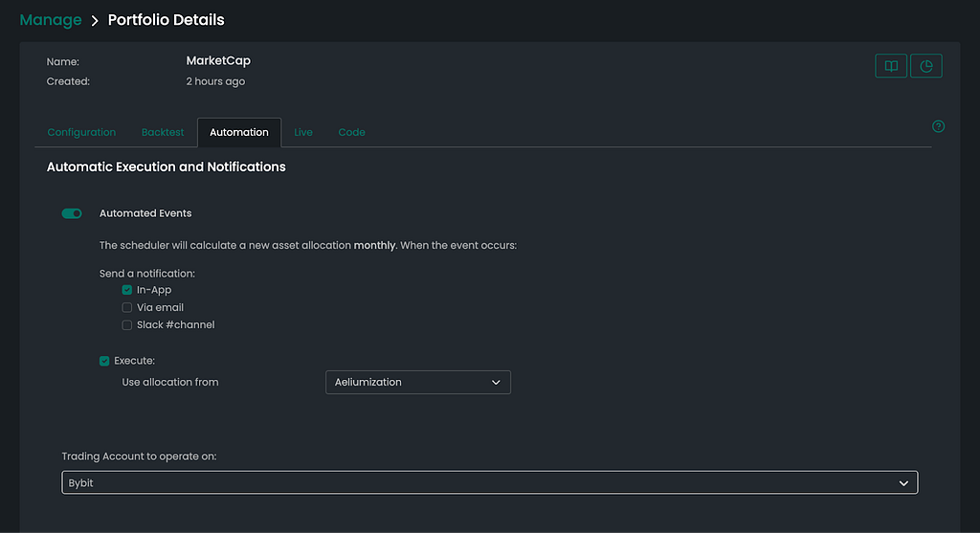The width and height of the screenshot is (980, 533).
Task: Toggle the Automated Events switch
Action: click(72, 213)
